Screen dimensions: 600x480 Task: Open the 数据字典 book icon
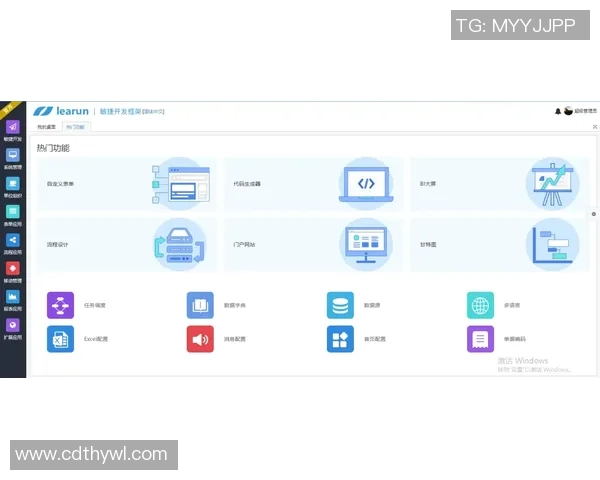pos(200,305)
